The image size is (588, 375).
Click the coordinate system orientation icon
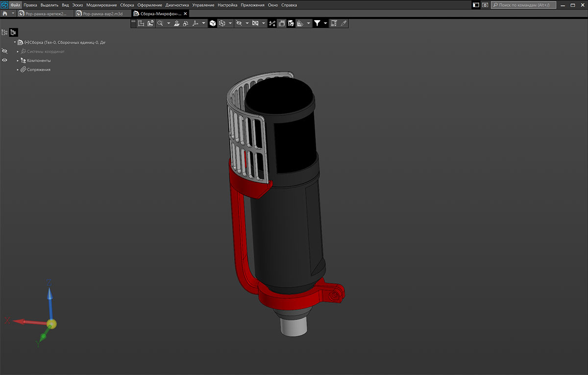pos(141,23)
